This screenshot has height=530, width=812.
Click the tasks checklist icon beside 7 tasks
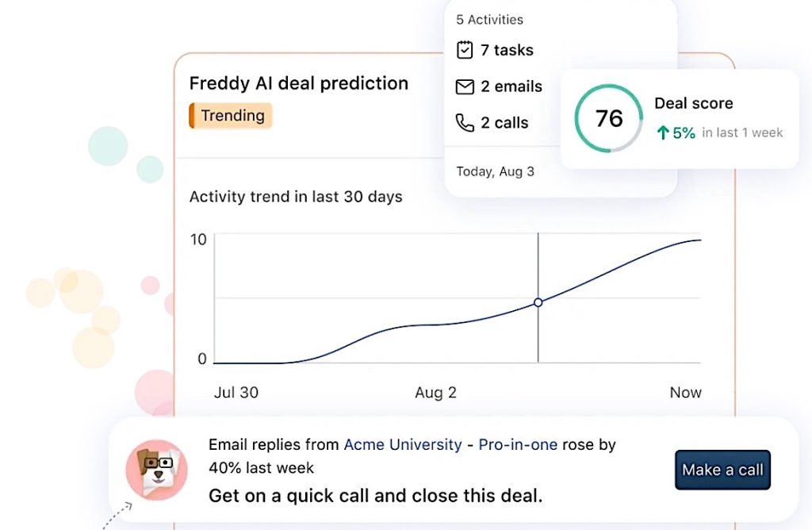coord(466,49)
